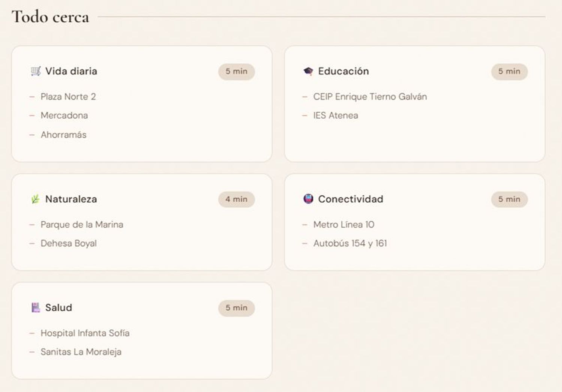Screen dimensions: 562x392
Task: Click the Todo cerca section heading
Action: (50, 17)
